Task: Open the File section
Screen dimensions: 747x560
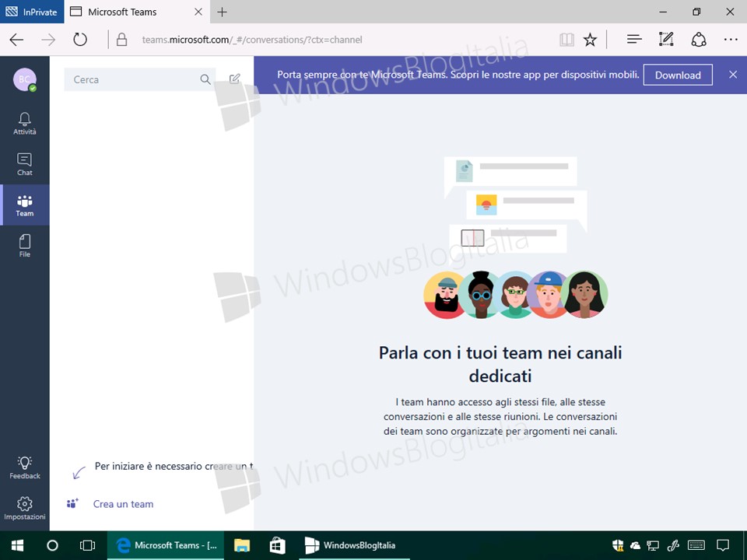Action: [x=24, y=246]
